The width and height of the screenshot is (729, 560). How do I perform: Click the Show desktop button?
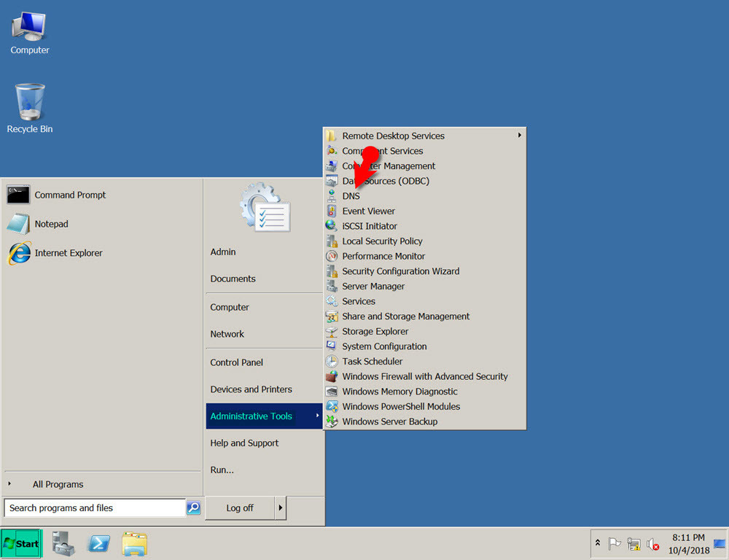(721, 544)
